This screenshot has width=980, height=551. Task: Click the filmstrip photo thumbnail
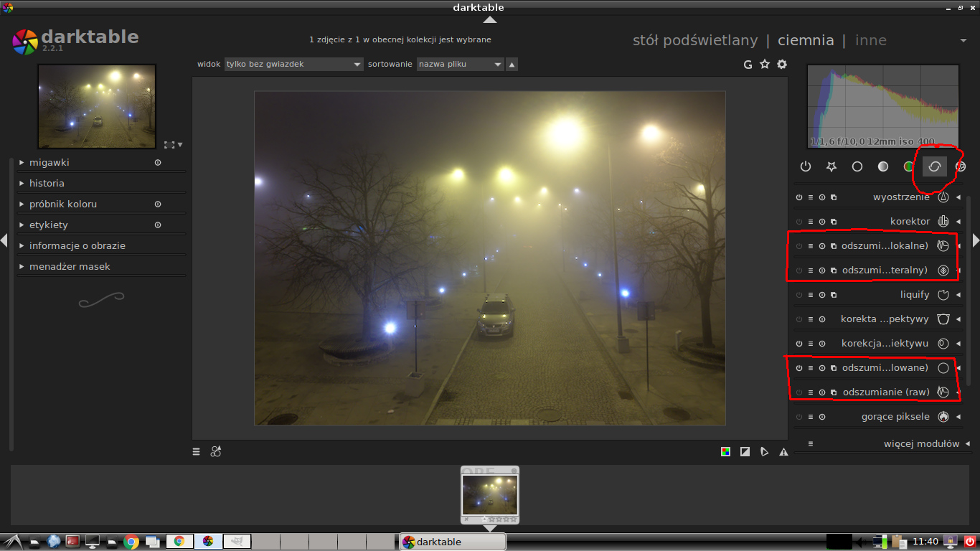490,495
